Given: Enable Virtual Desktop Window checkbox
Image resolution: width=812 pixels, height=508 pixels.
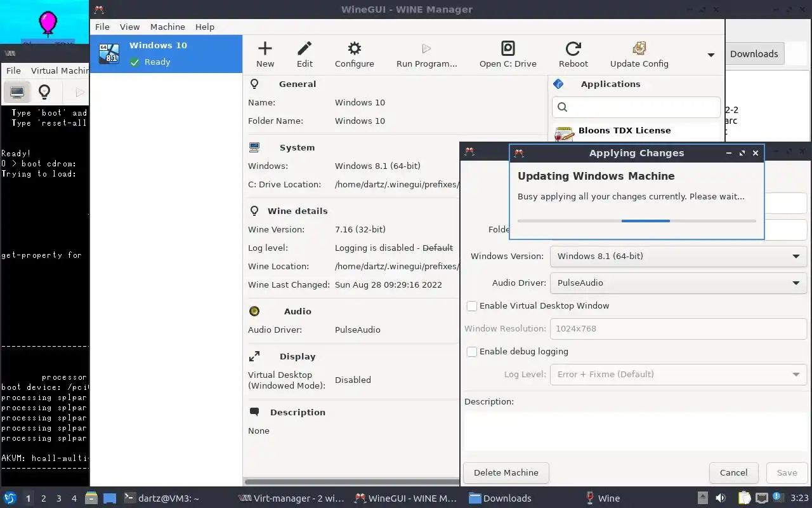Looking at the screenshot, I should (x=472, y=306).
